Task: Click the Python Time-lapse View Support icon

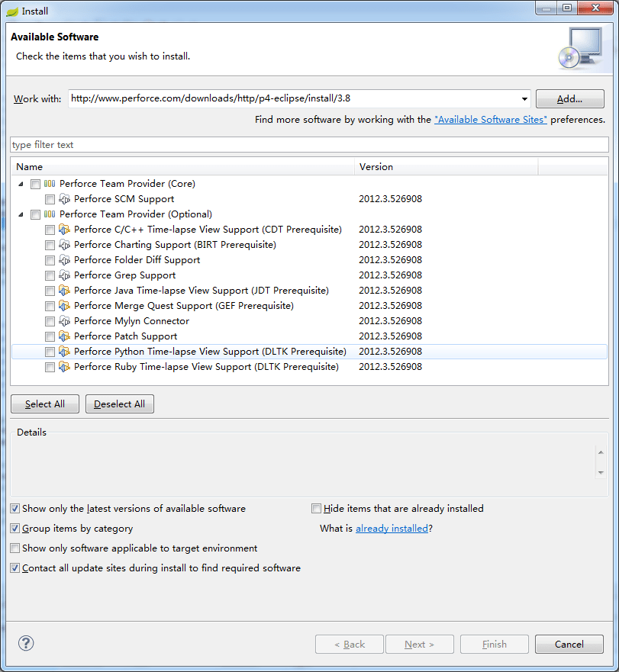Action: pos(64,352)
